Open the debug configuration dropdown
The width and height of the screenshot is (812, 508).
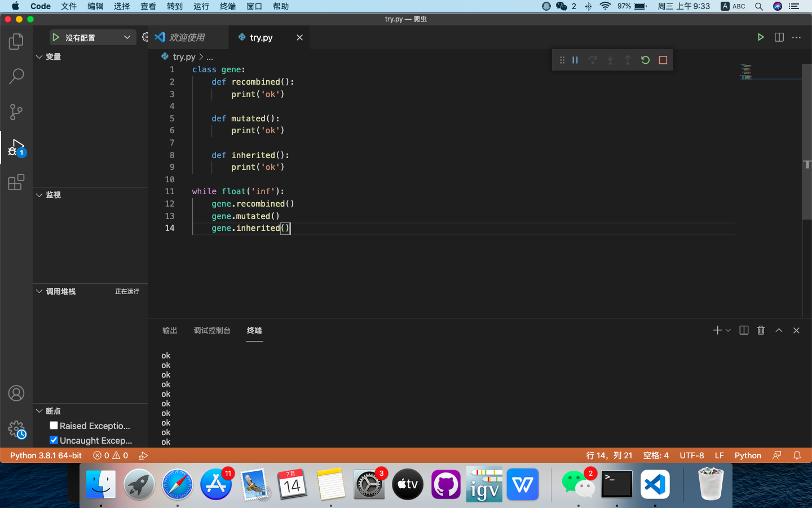93,37
